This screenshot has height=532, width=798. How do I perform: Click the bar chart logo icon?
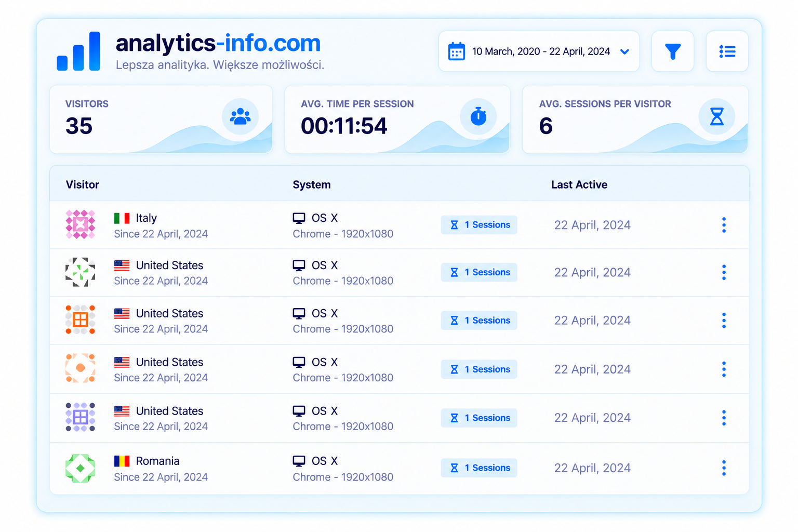click(78, 51)
